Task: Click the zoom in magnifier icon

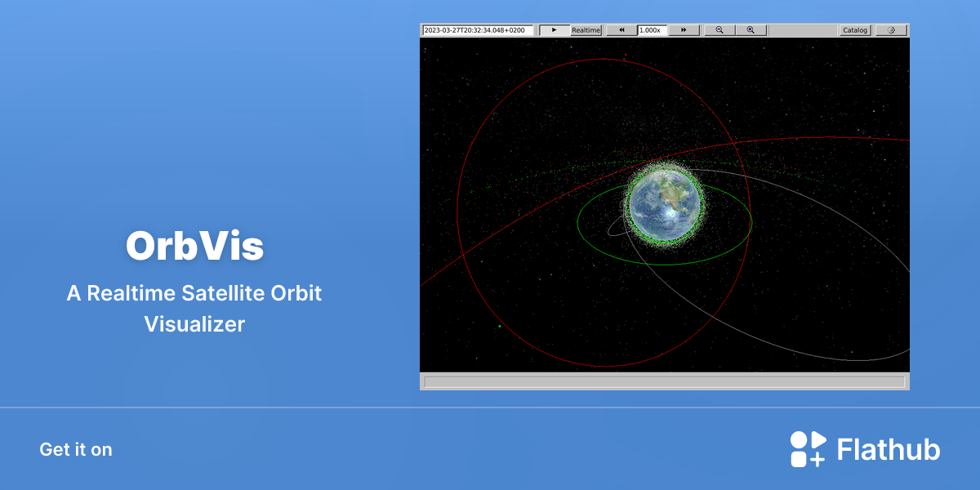Action: [751, 30]
